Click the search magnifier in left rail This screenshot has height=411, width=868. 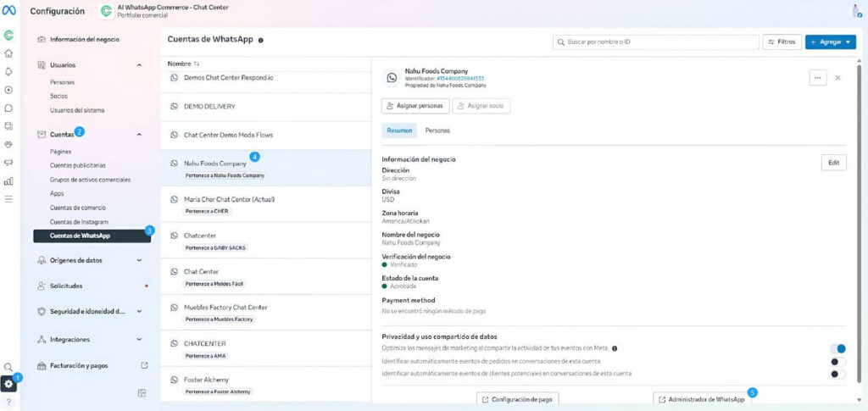coord(8,368)
